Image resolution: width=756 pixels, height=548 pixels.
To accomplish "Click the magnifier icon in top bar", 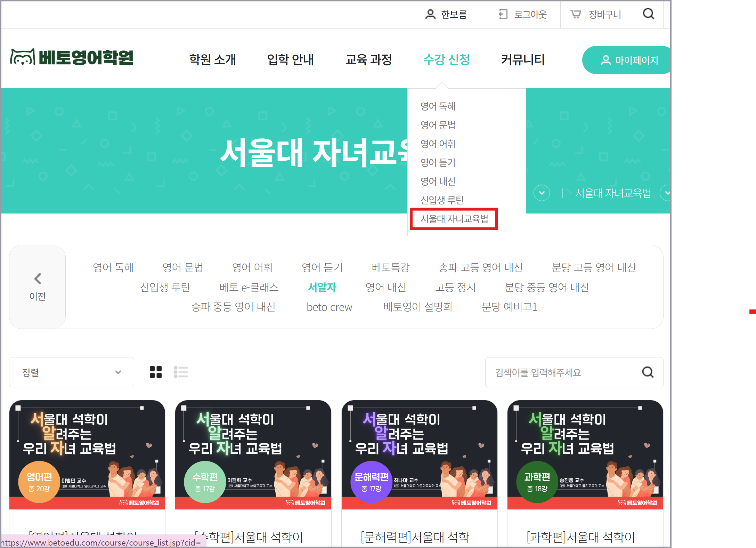I will coord(649,14).
